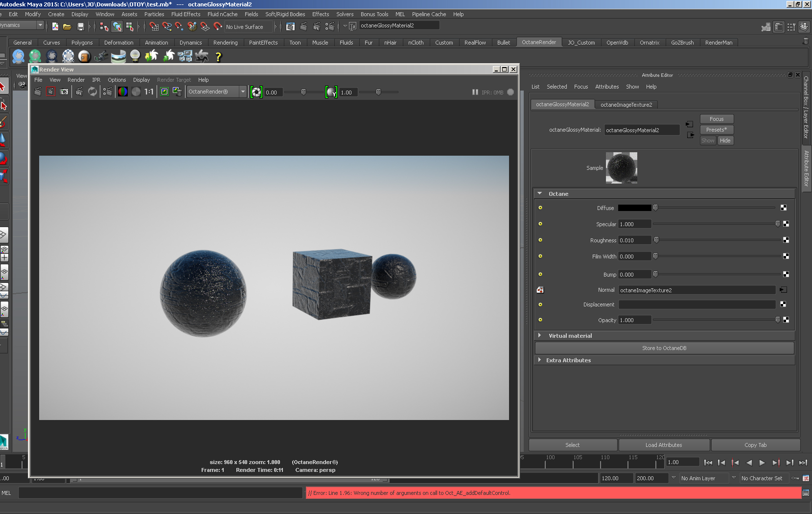Switch to the octaneImageTexture2 tab

click(626, 105)
